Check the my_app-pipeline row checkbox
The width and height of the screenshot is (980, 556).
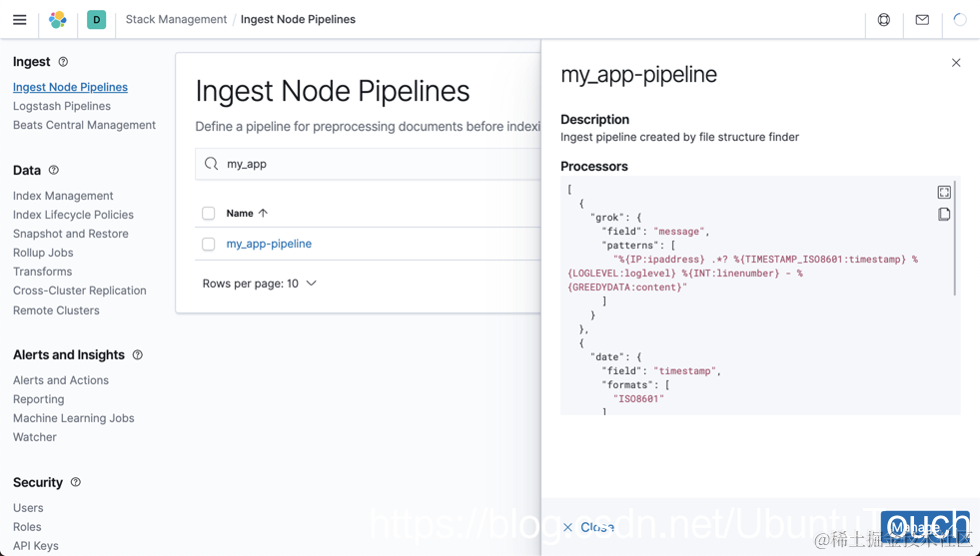(x=208, y=244)
